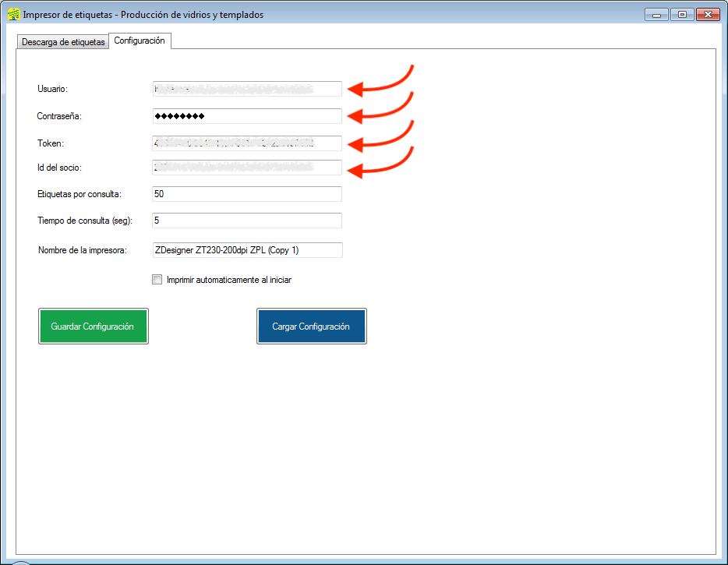
Task: Select the Id del socio text box
Action: pos(247,168)
